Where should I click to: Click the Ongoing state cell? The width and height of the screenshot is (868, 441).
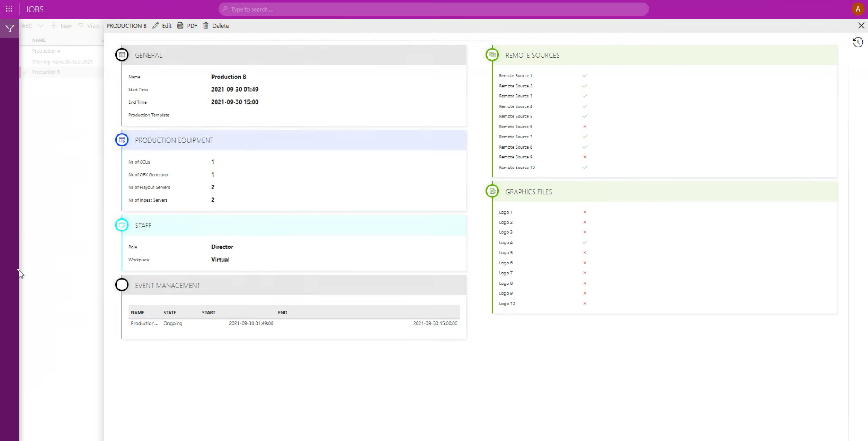tap(173, 323)
